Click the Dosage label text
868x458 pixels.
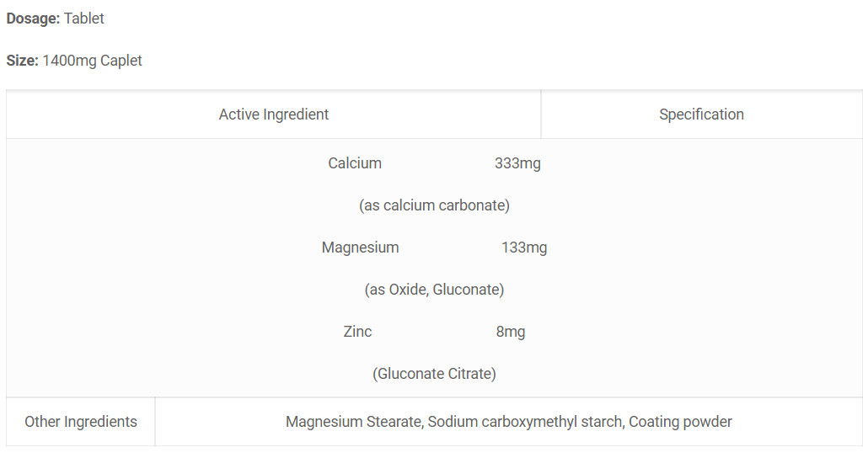(x=33, y=19)
